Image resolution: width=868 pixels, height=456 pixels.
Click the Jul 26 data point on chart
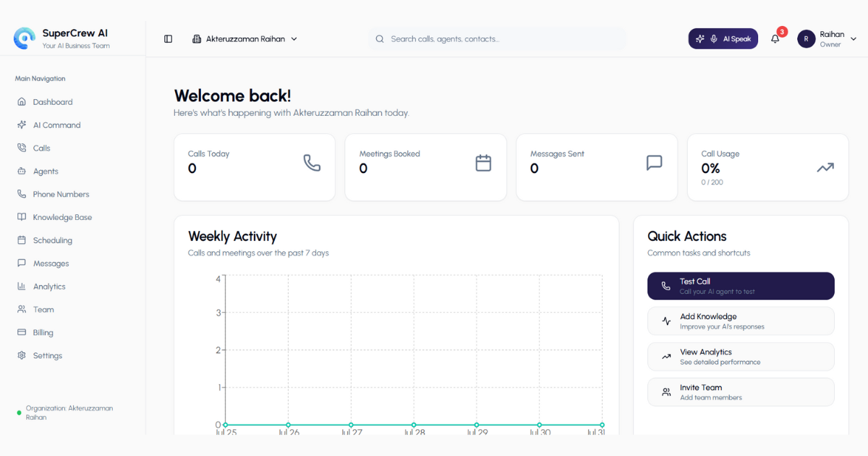tap(288, 425)
